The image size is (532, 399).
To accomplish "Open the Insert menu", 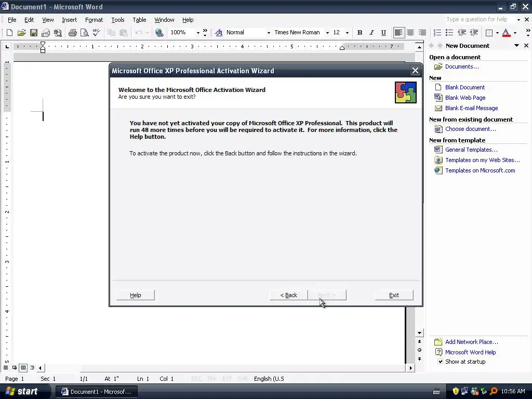I will click(x=69, y=20).
